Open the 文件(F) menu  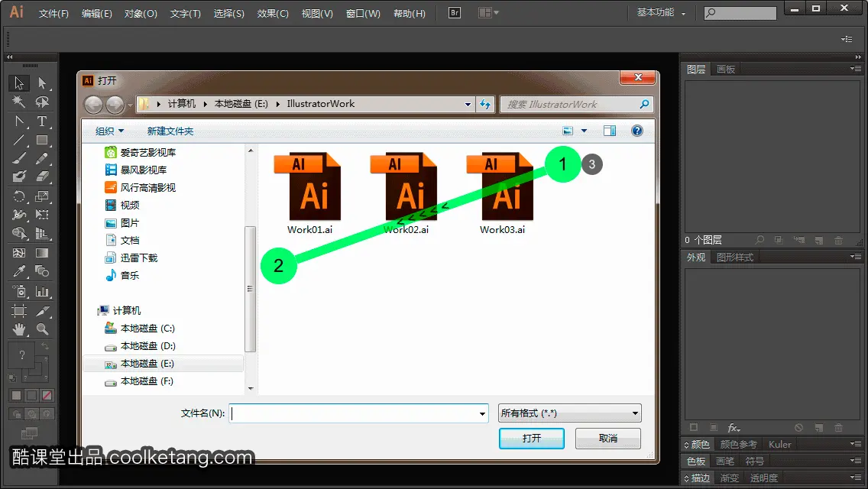[53, 13]
